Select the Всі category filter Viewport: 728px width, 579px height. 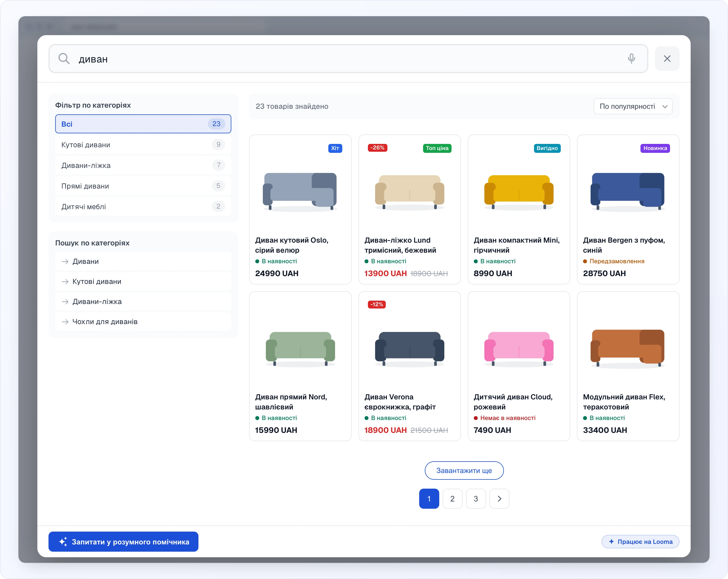tap(143, 124)
